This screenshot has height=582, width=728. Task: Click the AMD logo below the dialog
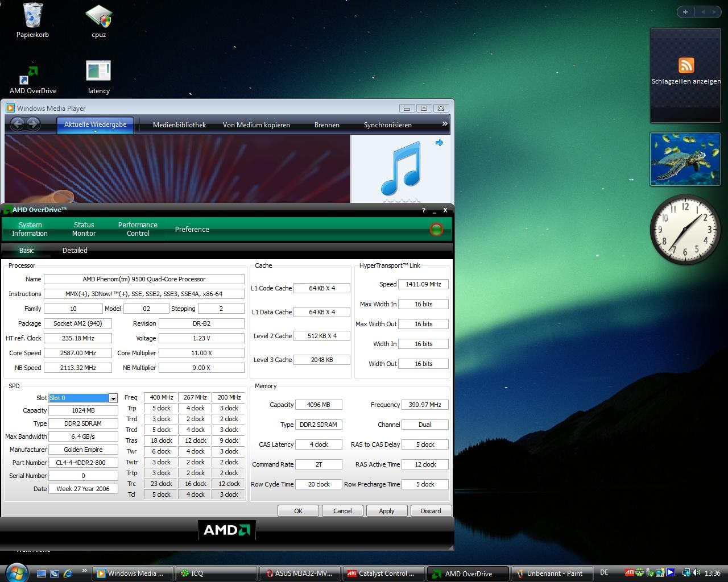click(227, 530)
